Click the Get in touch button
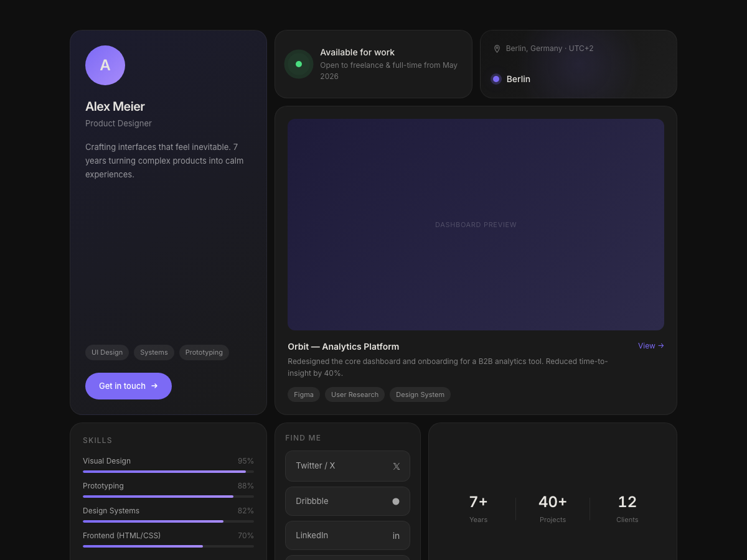This screenshot has width=747, height=560. (x=128, y=386)
